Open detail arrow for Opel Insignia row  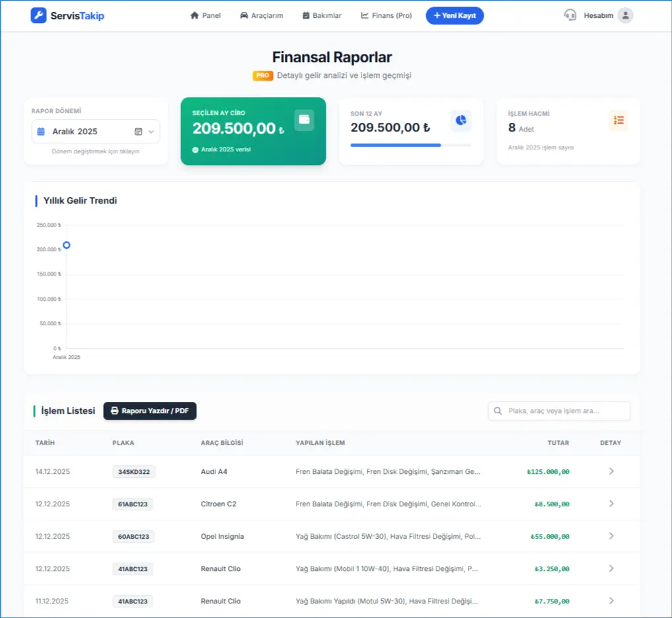click(x=611, y=536)
